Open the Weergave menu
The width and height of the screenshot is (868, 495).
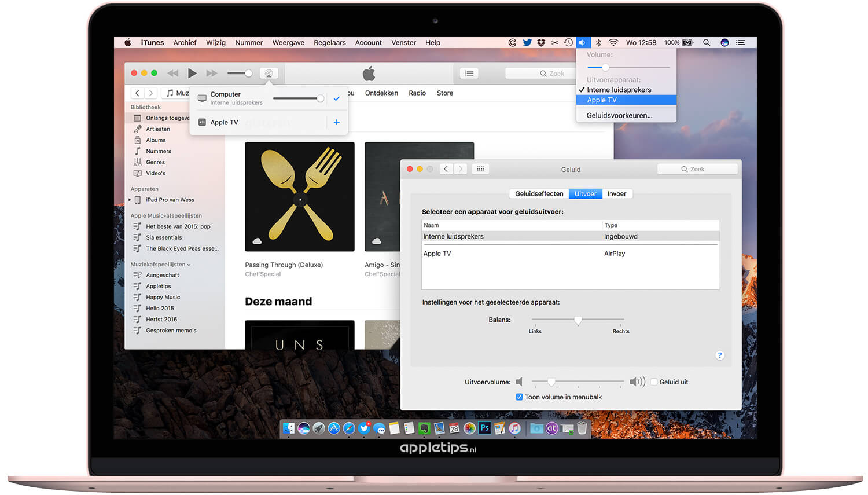288,42
